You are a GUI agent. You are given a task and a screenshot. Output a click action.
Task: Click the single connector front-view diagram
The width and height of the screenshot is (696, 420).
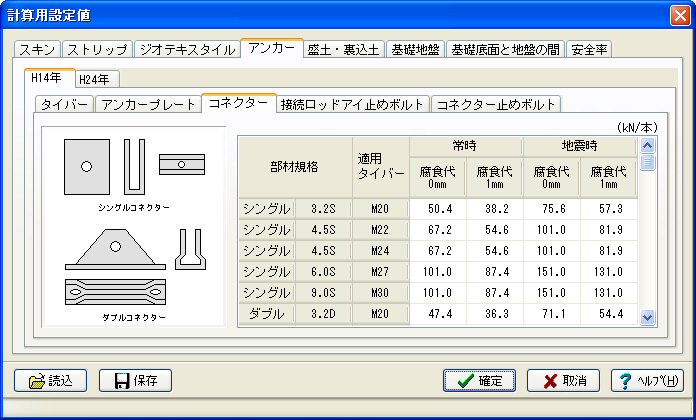pos(87,167)
